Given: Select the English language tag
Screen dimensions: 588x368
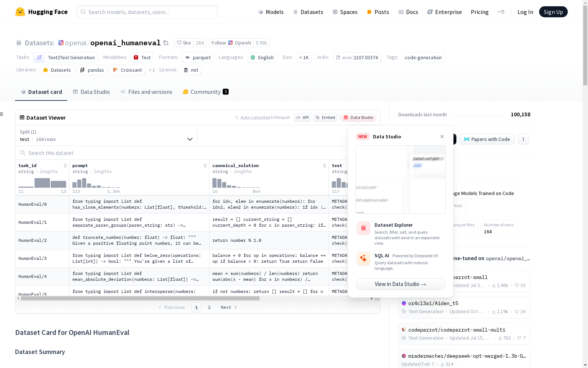Looking at the screenshot, I should pos(262,57).
